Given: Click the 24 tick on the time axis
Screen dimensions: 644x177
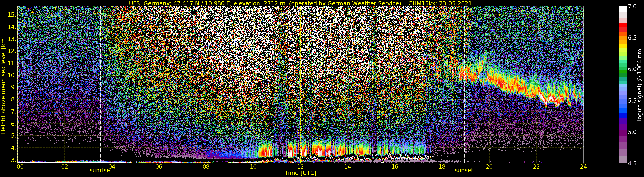Looking at the screenshot, I should (583, 167).
